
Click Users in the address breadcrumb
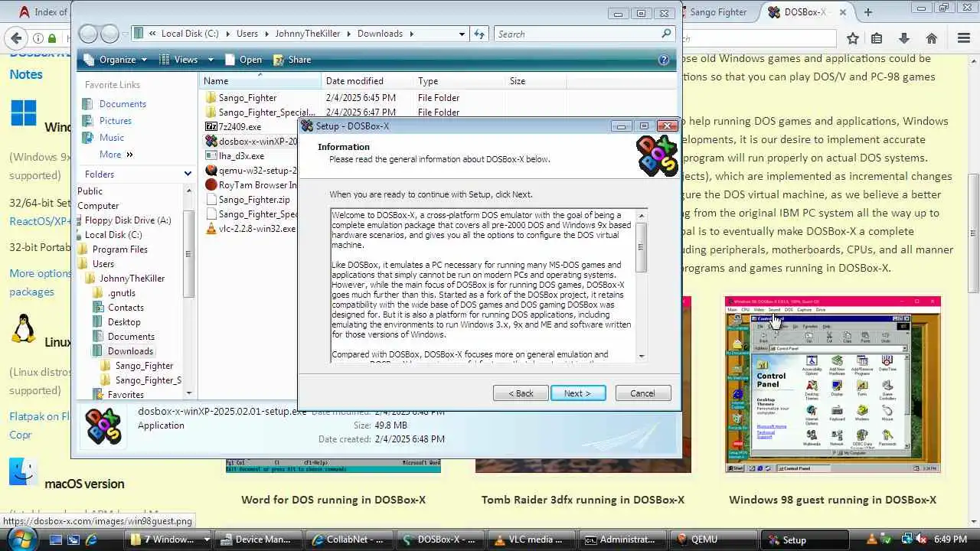tap(247, 34)
